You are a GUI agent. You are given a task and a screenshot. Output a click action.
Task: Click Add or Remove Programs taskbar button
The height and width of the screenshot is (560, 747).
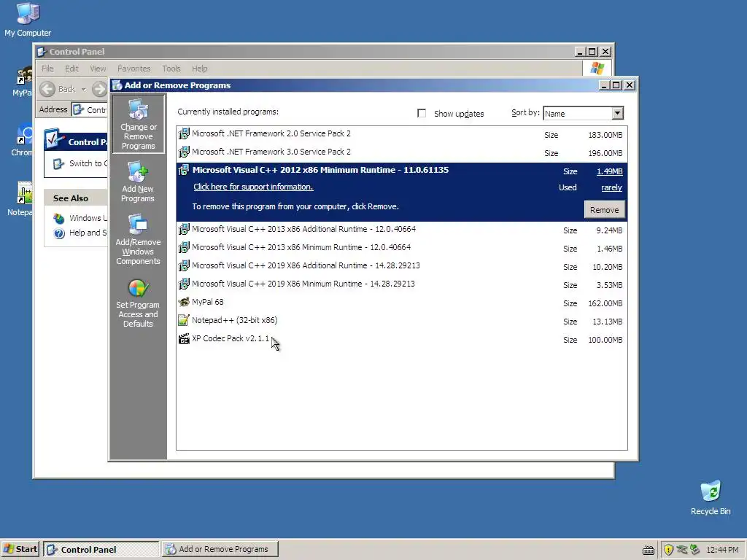[220, 549]
